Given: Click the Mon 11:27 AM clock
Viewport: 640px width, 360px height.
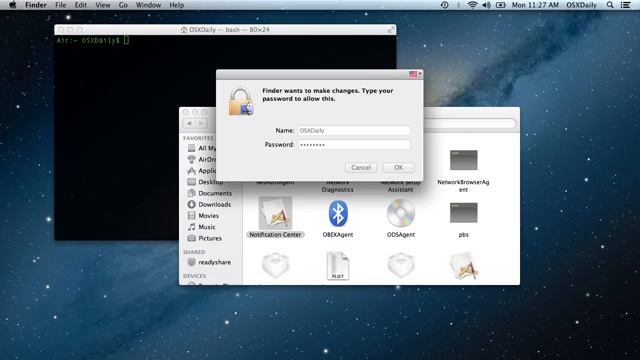Looking at the screenshot, I should tap(535, 5).
